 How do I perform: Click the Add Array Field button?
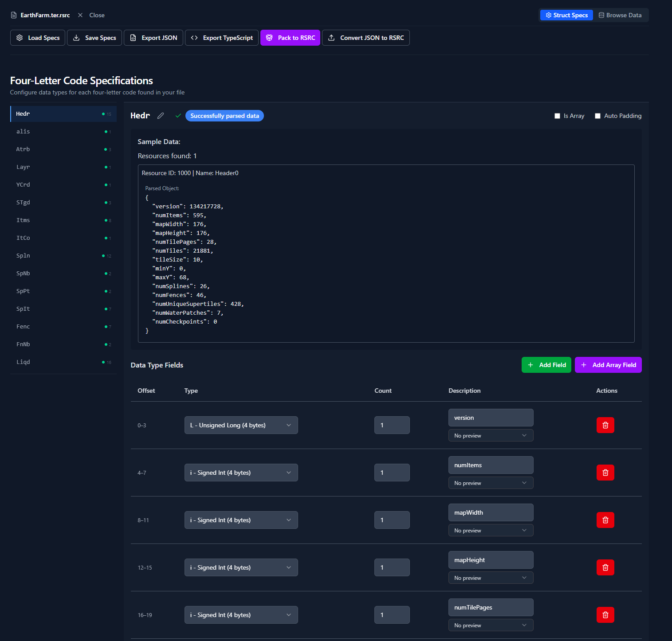[608, 365]
